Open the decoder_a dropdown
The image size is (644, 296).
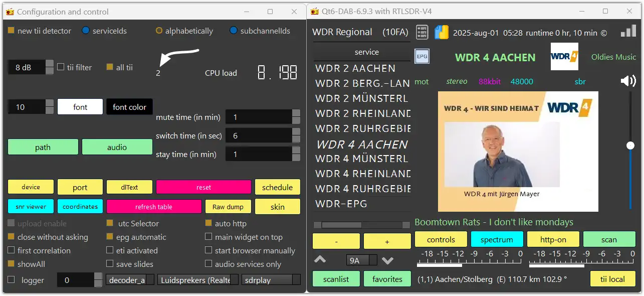click(x=130, y=280)
